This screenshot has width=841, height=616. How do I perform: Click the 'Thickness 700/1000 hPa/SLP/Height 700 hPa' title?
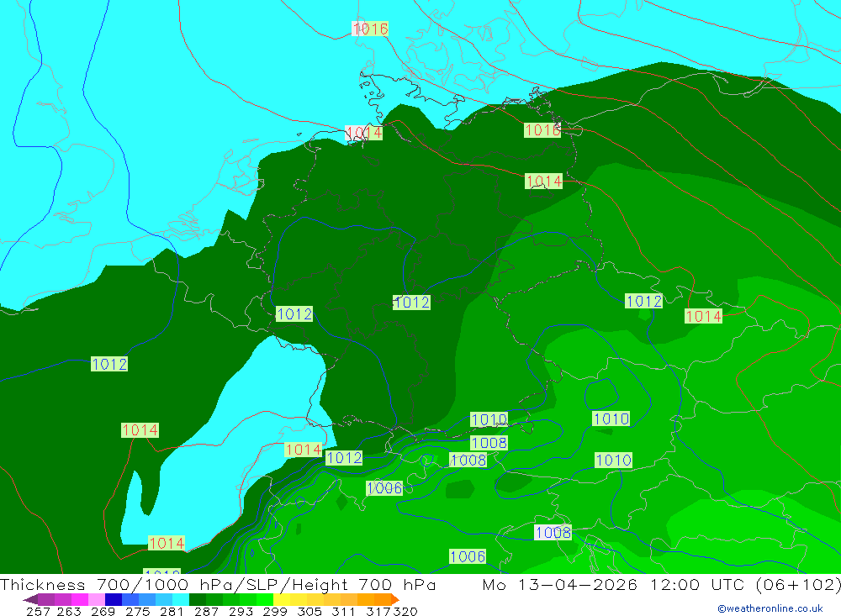point(218,584)
